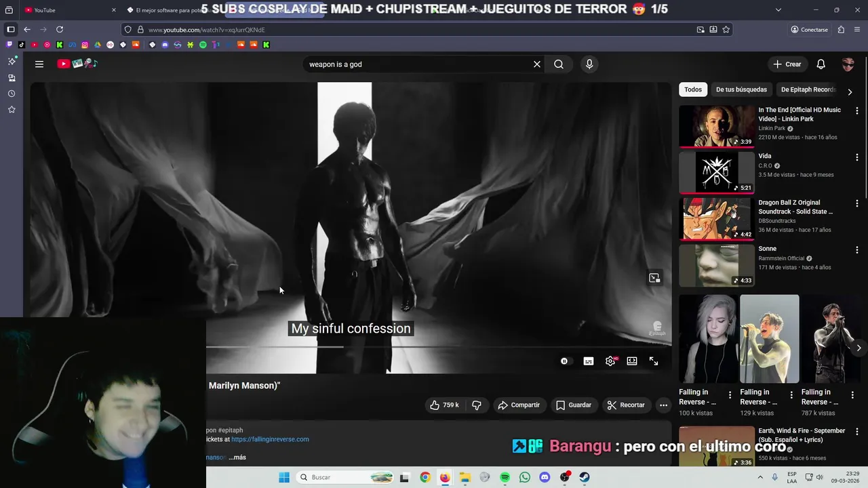Image resolution: width=868 pixels, height=488 pixels.
Task: Open the Earth, Wind & Fire September video
Action: coord(717,445)
